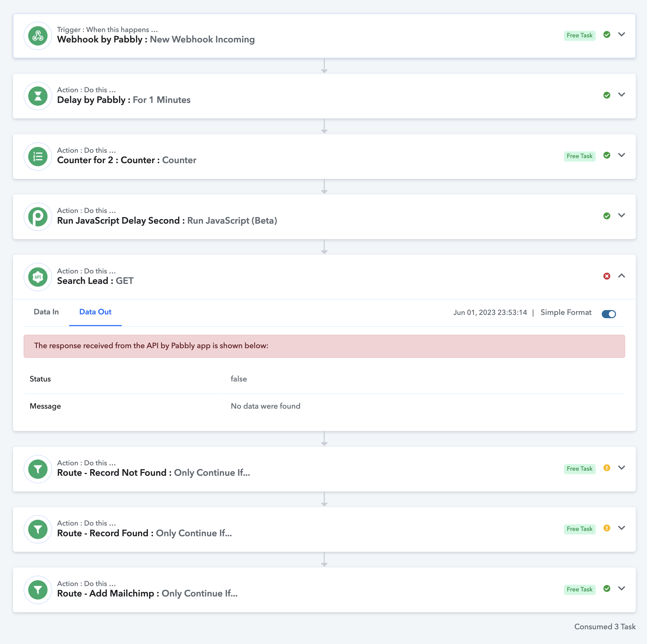The height and width of the screenshot is (644, 647).
Task: Click the Route - Add Mailchimp title
Action: (x=147, y=593)
